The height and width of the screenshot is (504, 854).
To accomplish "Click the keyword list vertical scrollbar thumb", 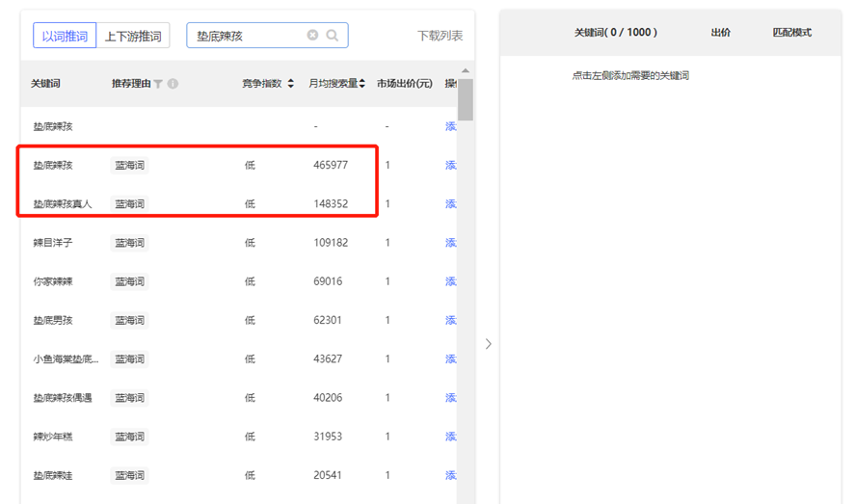I will click(x=466, y=100).
